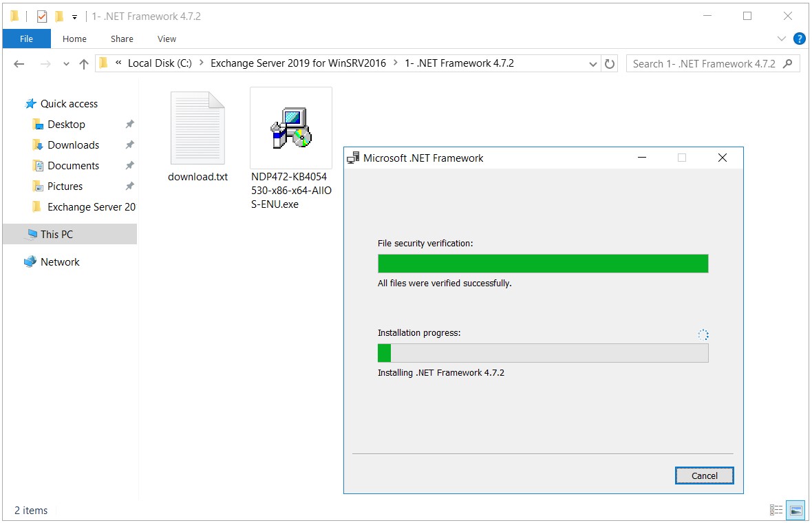Go up one folder level
The width and height of the screenshot is (812, 523).
point(84,64)
